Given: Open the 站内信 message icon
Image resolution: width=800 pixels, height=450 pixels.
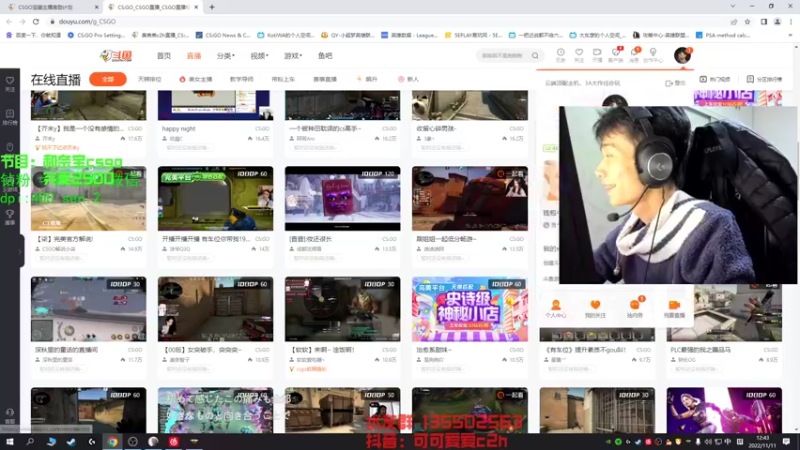Looking at the screenshot, I should pyautogui.click(x=635, y=308).
